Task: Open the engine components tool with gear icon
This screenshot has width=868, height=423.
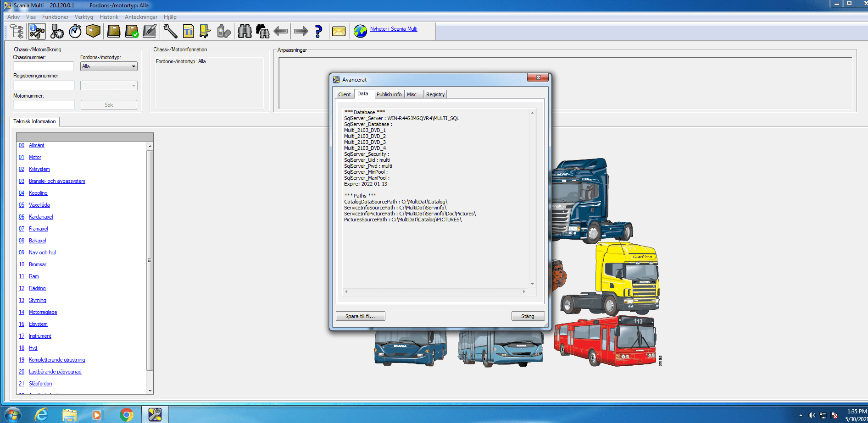Action: pos(56,31)
